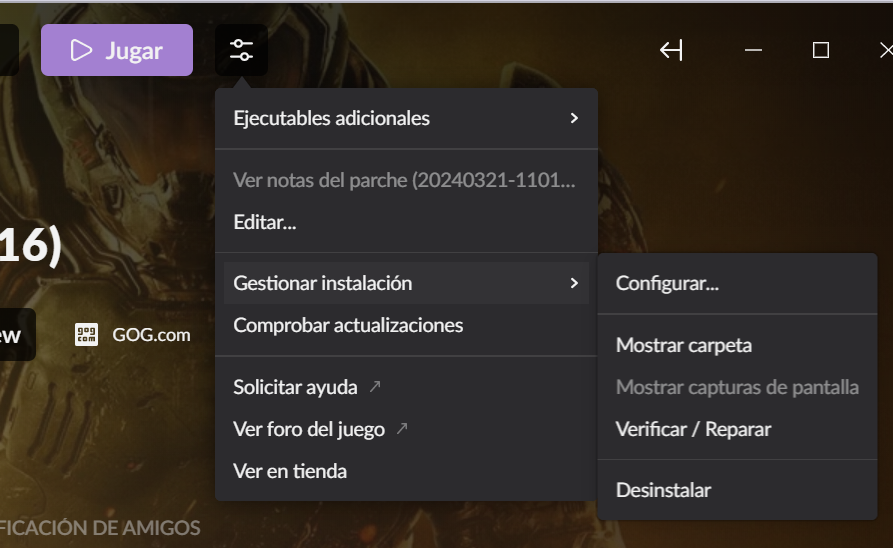Click the GOG.com logo icon
Screen dimensions: 893x548
pyautogui.click(x=87, y=335)
